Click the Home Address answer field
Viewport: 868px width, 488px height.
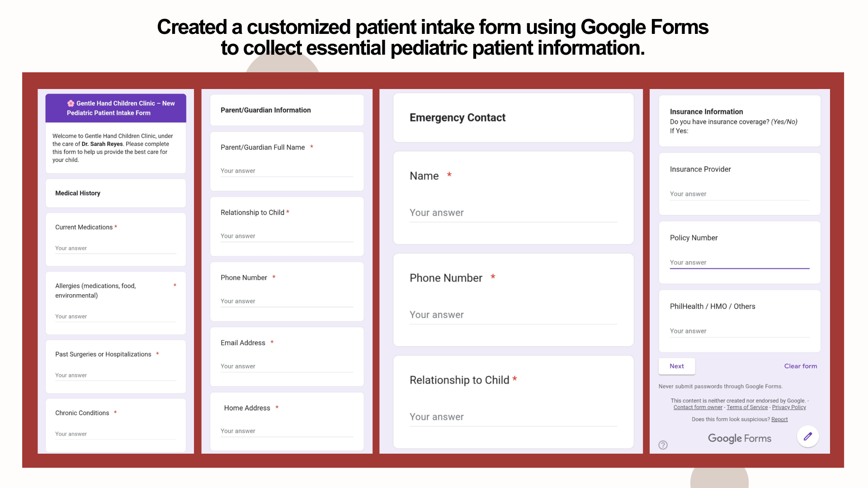[x=287, y=431]
